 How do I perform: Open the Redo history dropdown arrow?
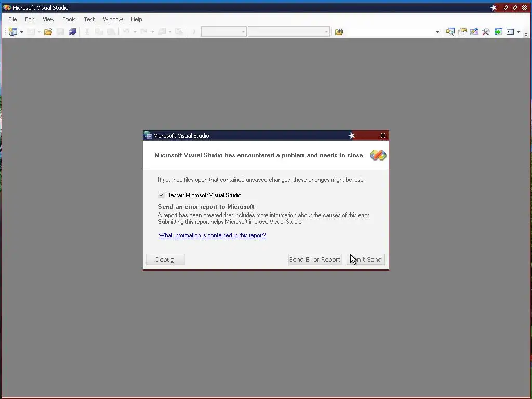click(x=152, y=32)
